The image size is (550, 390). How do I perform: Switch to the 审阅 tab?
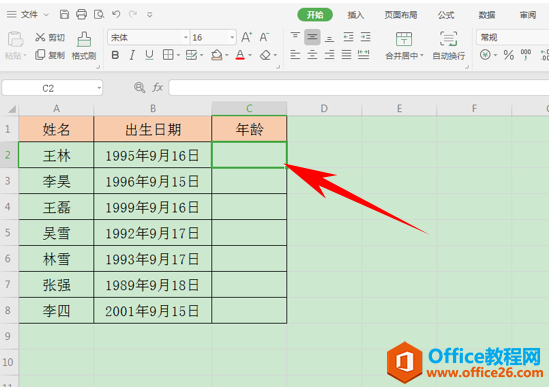[x=528, y=15]
